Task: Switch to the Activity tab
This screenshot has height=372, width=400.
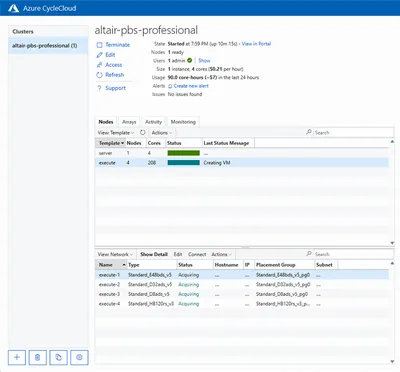Action: pyautogui.click(x=153, y=122)
